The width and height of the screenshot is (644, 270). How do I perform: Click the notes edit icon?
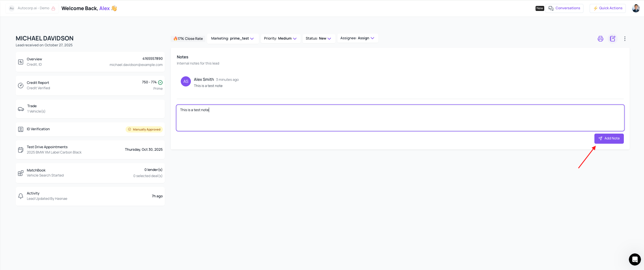(613, 39)
